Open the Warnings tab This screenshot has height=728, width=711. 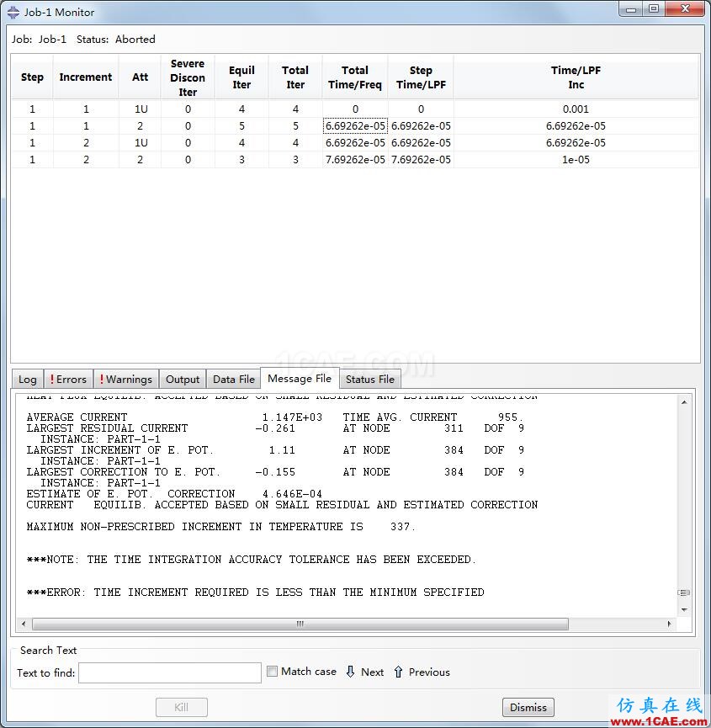[126, 380]
